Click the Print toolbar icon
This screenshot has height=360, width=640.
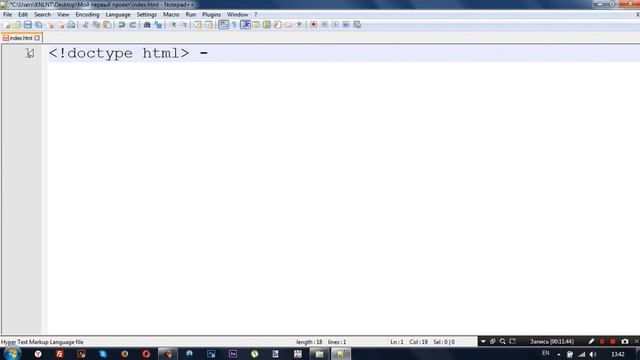71,25
